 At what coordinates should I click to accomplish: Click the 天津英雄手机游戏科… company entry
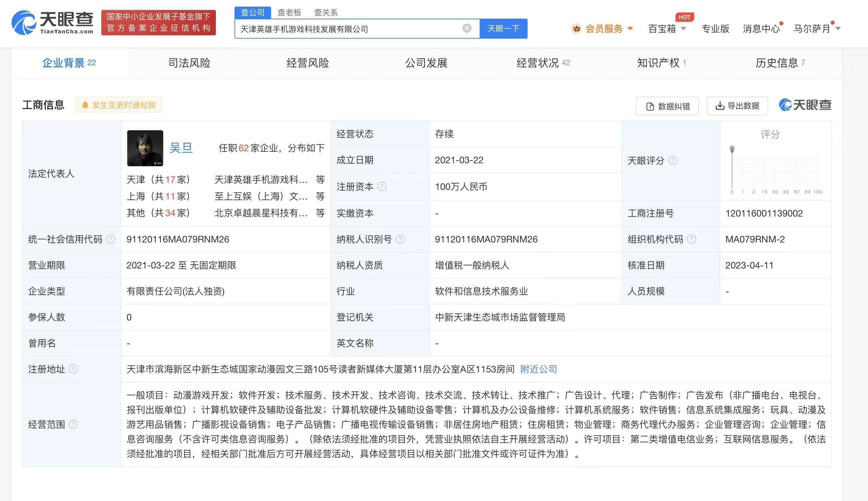pos(261,180)
